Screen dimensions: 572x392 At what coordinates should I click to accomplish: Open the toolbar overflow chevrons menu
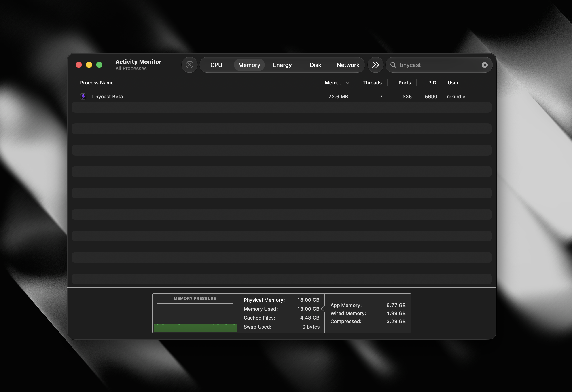click(x=376, y=65)
